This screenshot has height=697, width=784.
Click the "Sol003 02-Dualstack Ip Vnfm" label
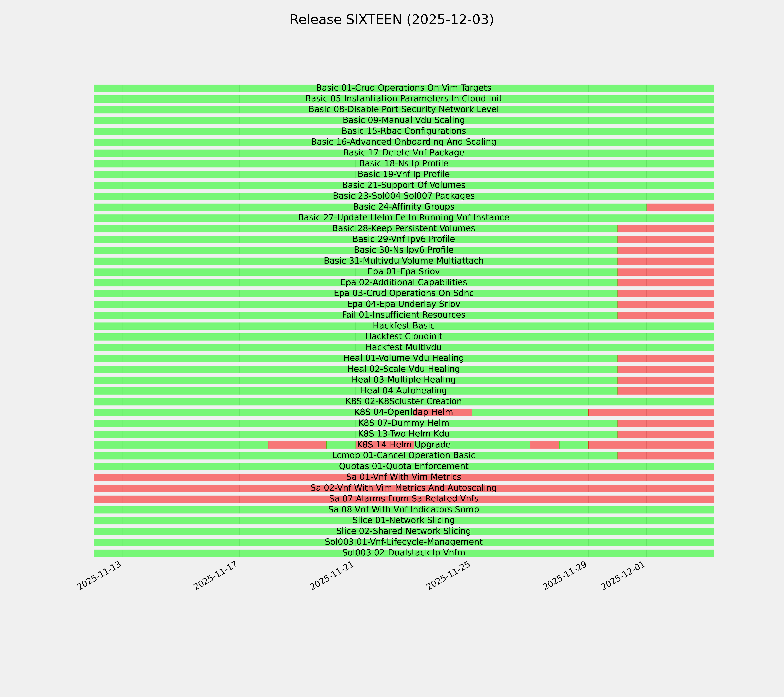(403, 553)
